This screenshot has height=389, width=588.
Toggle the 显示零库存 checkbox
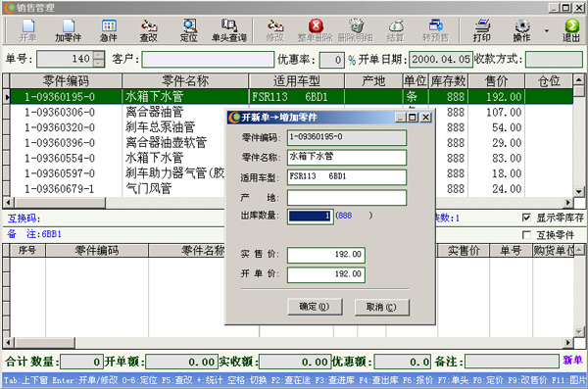(x=526, y=218)
